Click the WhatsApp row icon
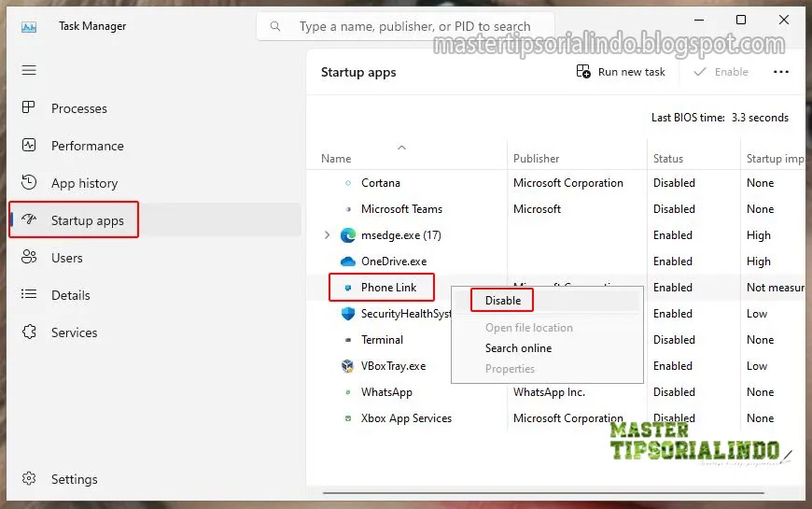The height and width of the screenshot is (509, 812). [348, 392]
